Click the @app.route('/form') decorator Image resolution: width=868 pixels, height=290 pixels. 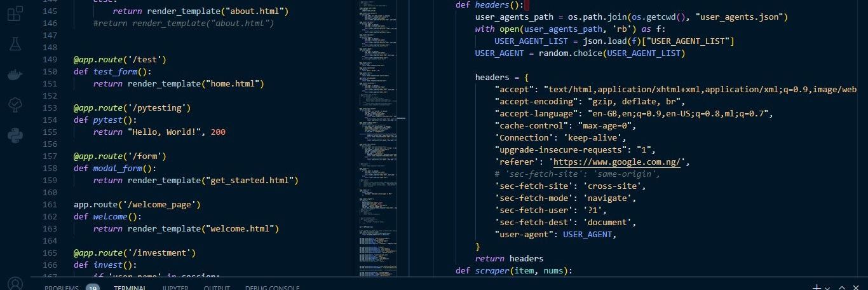120,156
